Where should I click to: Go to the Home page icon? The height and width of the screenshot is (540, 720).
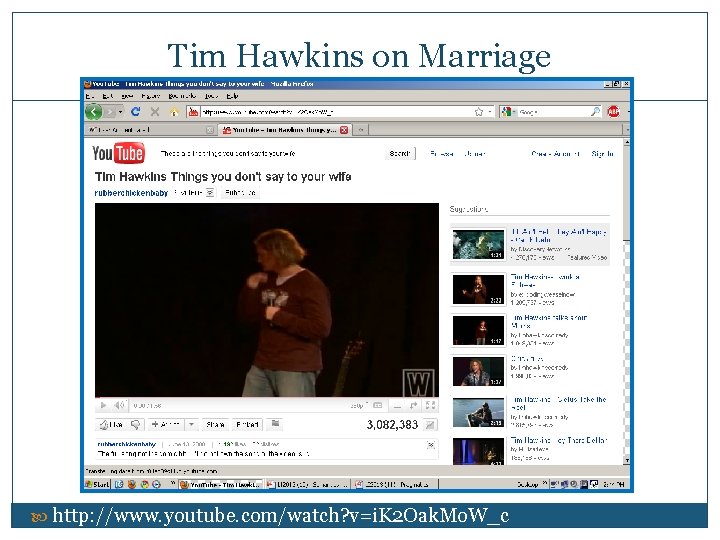click(x=174, y=112)
